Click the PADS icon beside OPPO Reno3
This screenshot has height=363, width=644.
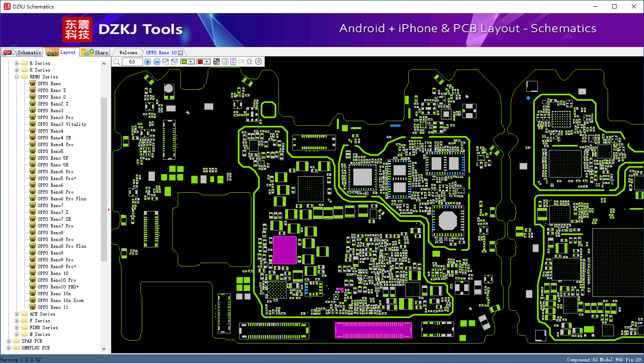(x=33, y=111)
